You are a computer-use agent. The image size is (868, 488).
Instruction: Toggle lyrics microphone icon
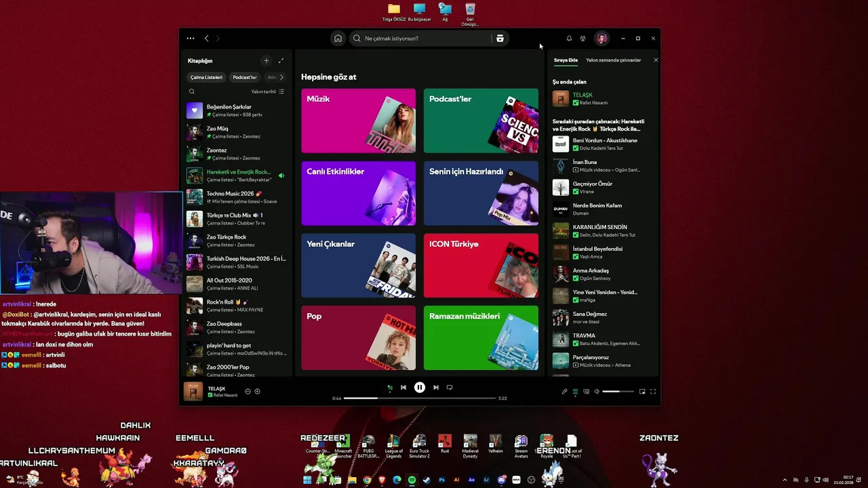click(x=564, y=392)
